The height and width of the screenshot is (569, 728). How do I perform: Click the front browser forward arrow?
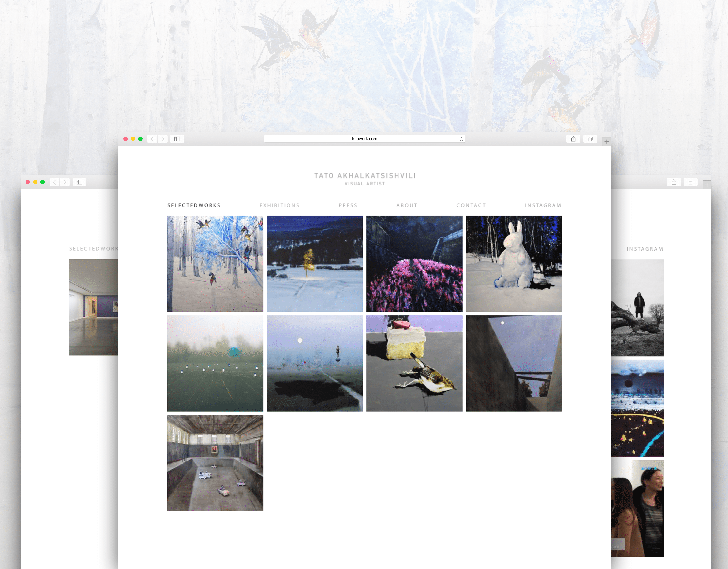pyautogui.click(x=163, y=139)
